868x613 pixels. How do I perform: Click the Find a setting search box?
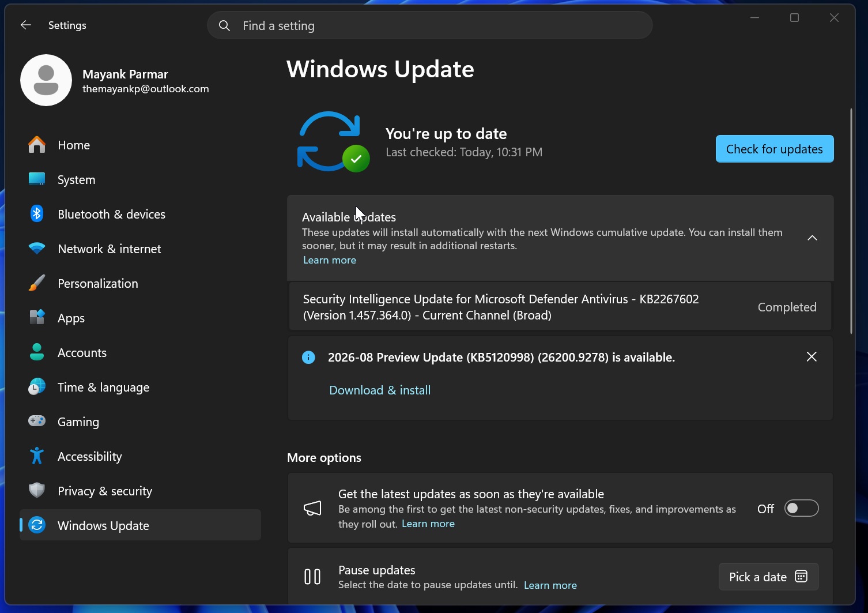430,26
